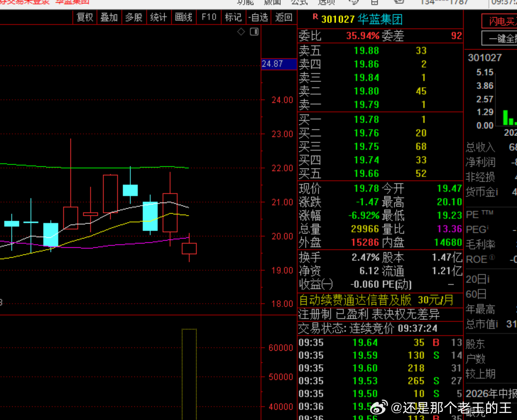Viewport: 517px width, 420px height.
Task: Click the 自动续费通达信普及版 30元/月 link
Action: pos(376,300)
